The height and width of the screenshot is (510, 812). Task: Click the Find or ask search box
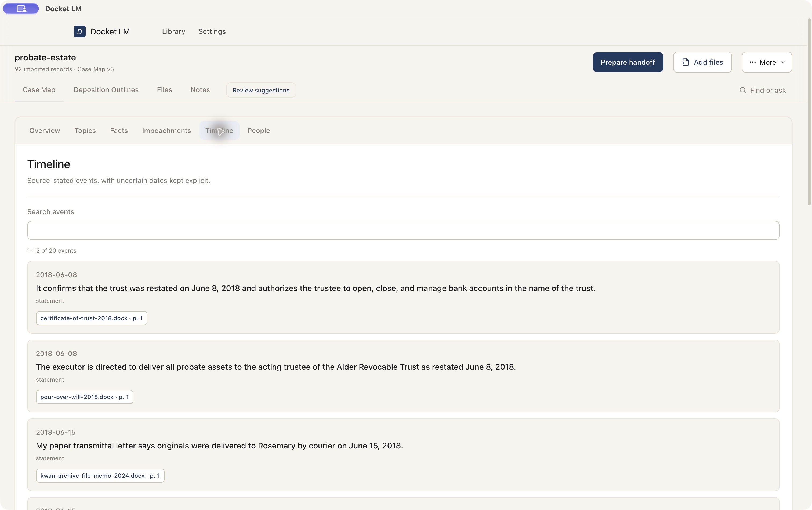click(763, 90)
